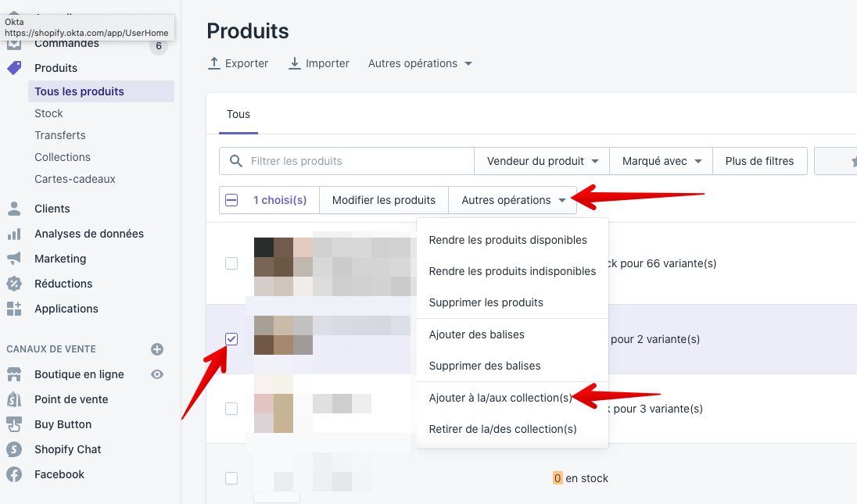Click the Facebook channel icon
Screen dimensions: 857x504
click(x=14, y=474)
